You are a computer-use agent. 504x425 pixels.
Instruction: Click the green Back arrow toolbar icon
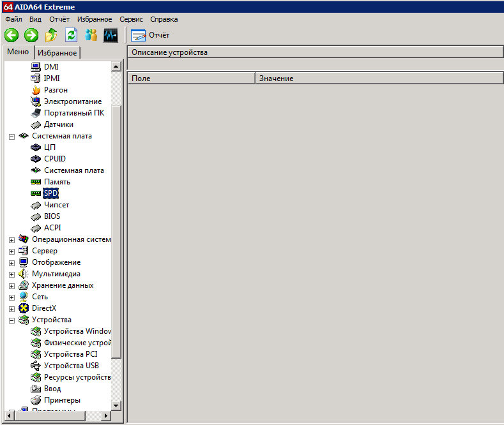click(x=11, y=35)
